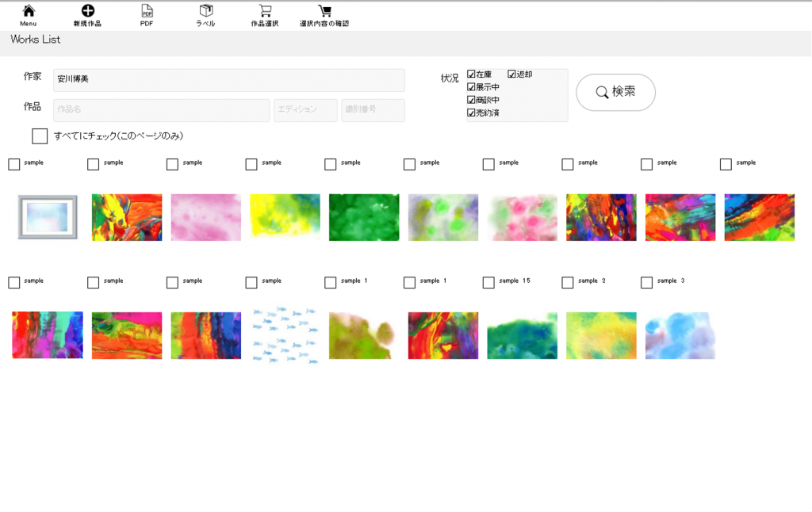812x512 pixels.
Task: Open the framed picture thumbnail
Action: (48, 216)
